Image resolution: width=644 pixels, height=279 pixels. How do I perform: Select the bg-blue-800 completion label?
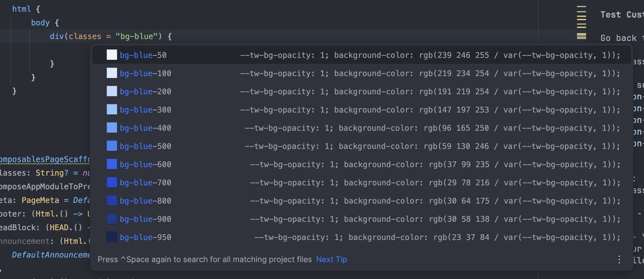coord(145,201)
